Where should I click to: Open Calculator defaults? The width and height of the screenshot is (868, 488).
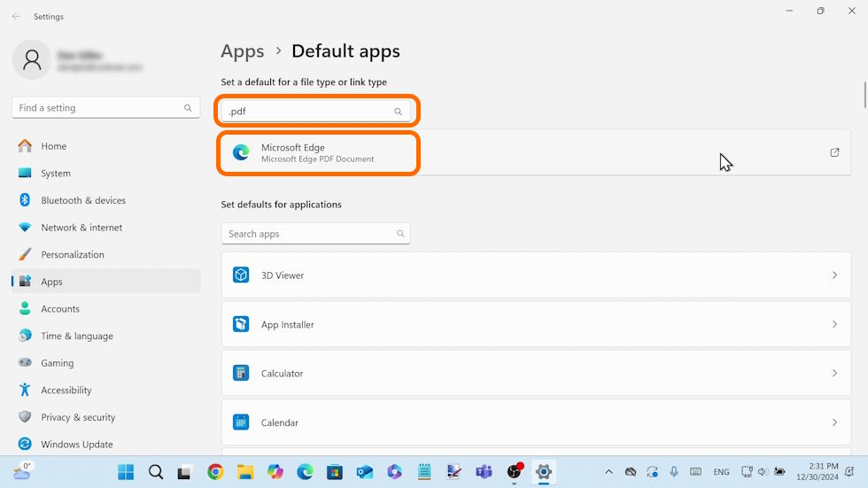(536, 373)
